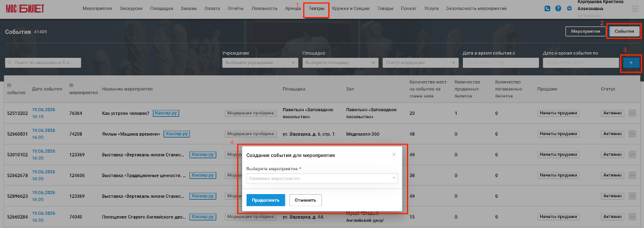The width and height of the screenshot is (644, 228).
Task: Open the settings gear icon
Action: tap(569, 8)
